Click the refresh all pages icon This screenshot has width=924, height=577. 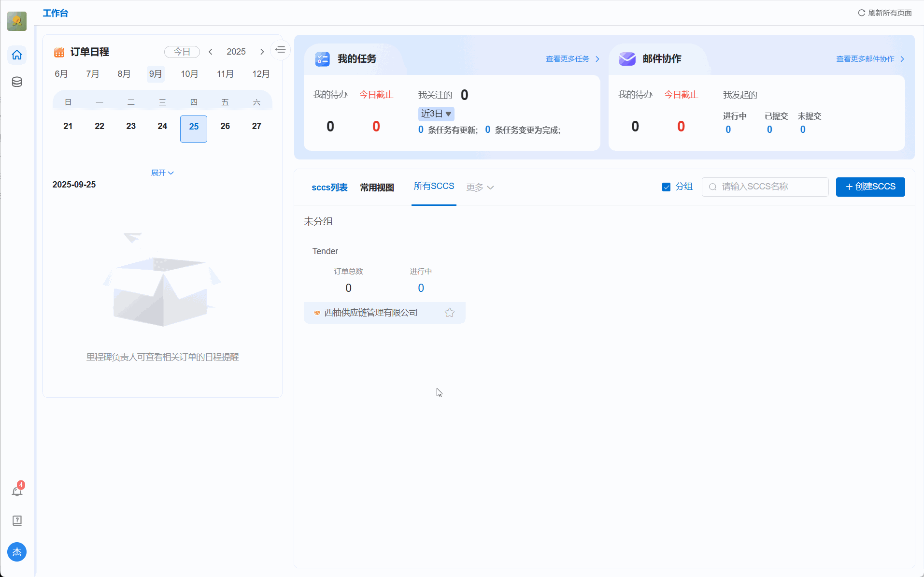coord(861,13)
